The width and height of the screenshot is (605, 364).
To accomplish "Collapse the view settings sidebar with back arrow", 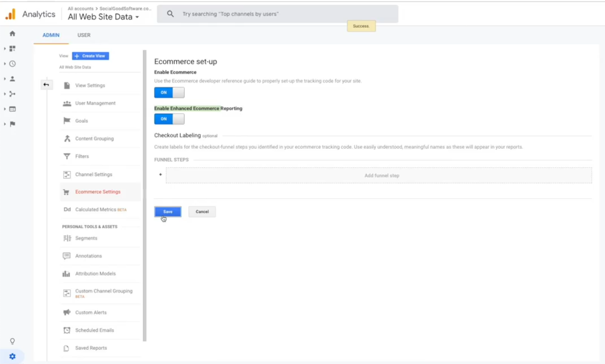I will pyautogui.click(x=47, y=84).
